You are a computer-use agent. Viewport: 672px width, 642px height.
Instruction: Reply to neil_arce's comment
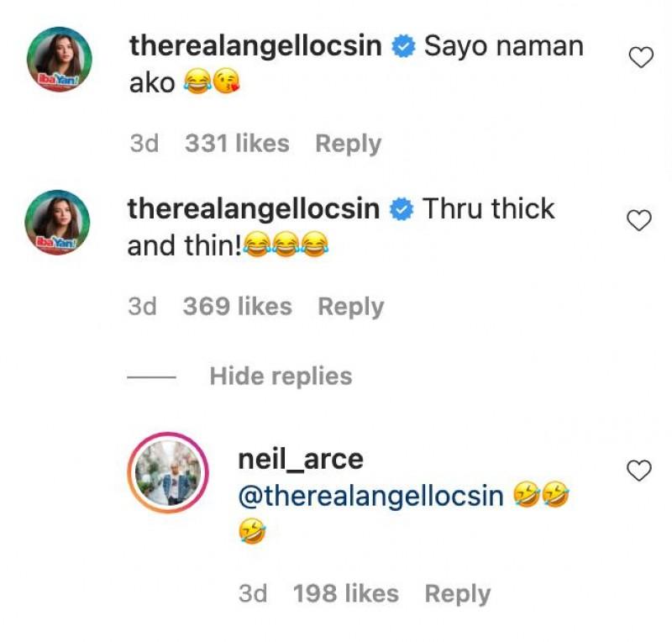(x=457, y=593)
